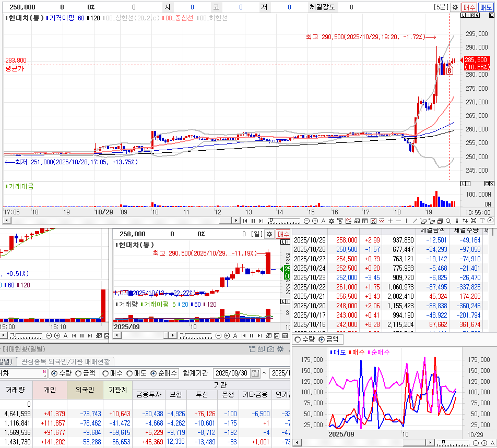Click up-down arrows icon in main chart toolbar
Viewport: 497px width, 448px height.
click(465, 221)
